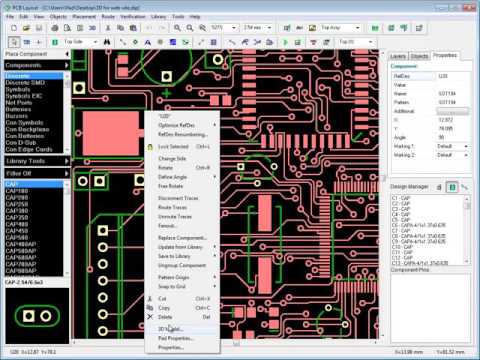This screenshot has width=480, height=360.
Task: Select the Place Text 'A' tool
Action: [148, 42]
